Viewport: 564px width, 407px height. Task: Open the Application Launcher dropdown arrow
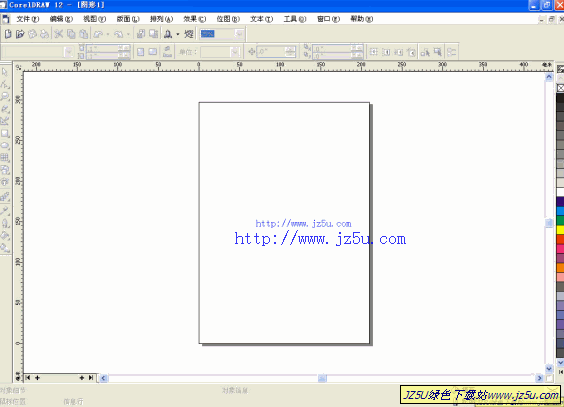click(177, 34)
